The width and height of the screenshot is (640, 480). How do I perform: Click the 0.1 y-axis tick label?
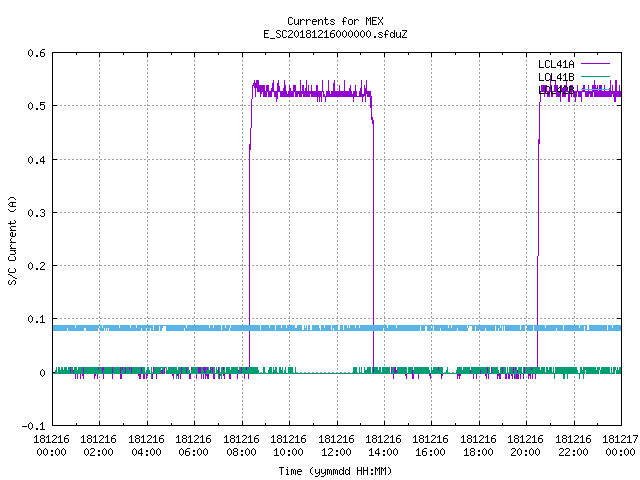pyautogui.click(x=36, y=319)
